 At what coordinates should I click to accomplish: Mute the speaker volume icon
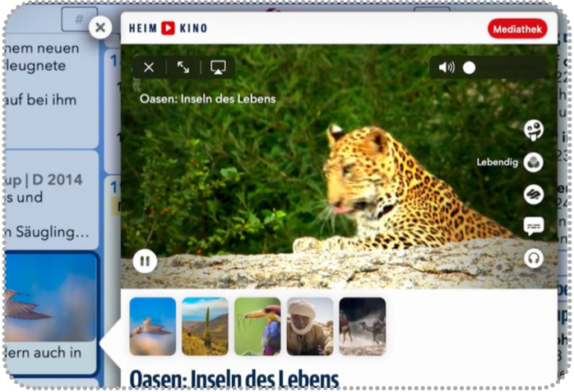(x=446, y=67)
